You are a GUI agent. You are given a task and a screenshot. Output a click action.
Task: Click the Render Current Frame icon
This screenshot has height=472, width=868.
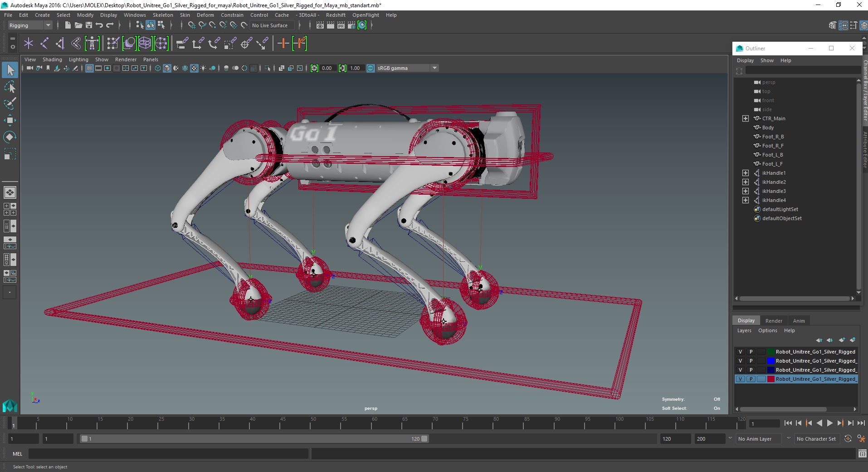pos(331,25)
